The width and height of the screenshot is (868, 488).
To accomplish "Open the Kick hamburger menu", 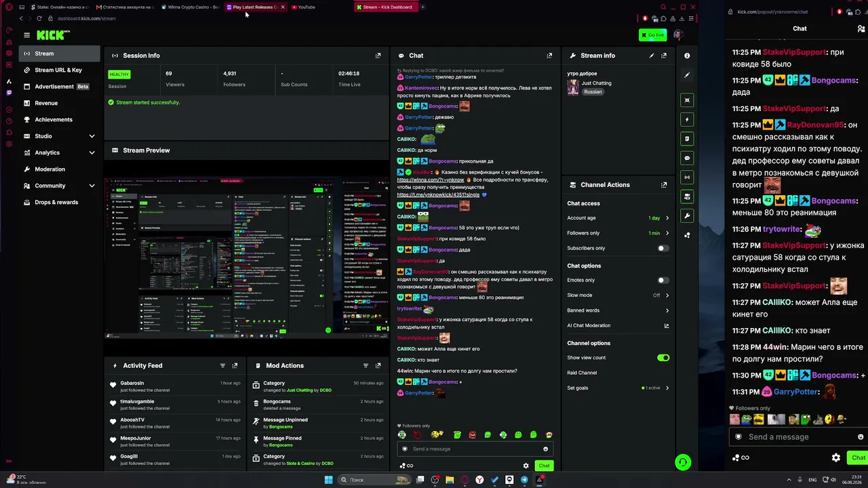I will [x=26, y=35].
